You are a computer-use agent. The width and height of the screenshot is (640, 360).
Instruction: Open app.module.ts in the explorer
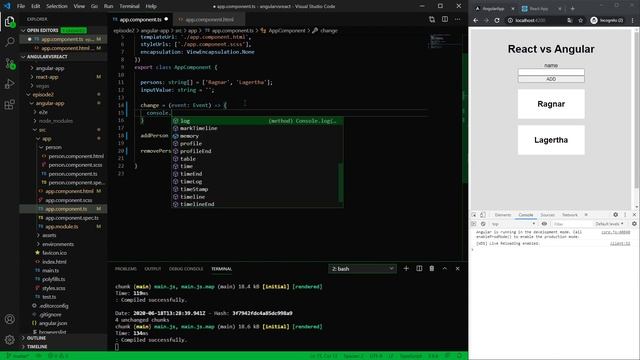61,227
